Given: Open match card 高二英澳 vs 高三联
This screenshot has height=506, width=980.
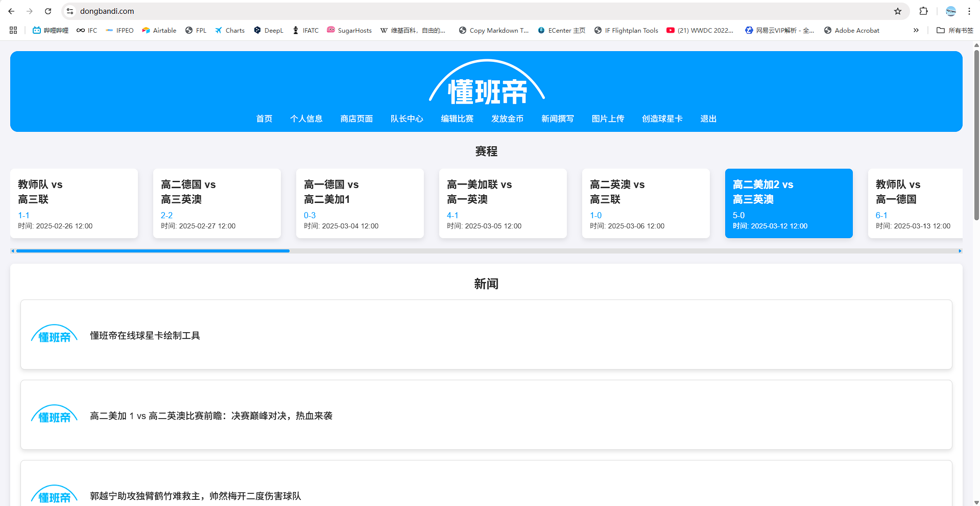Looking at the screenshot, I should [x=646, y=203].
